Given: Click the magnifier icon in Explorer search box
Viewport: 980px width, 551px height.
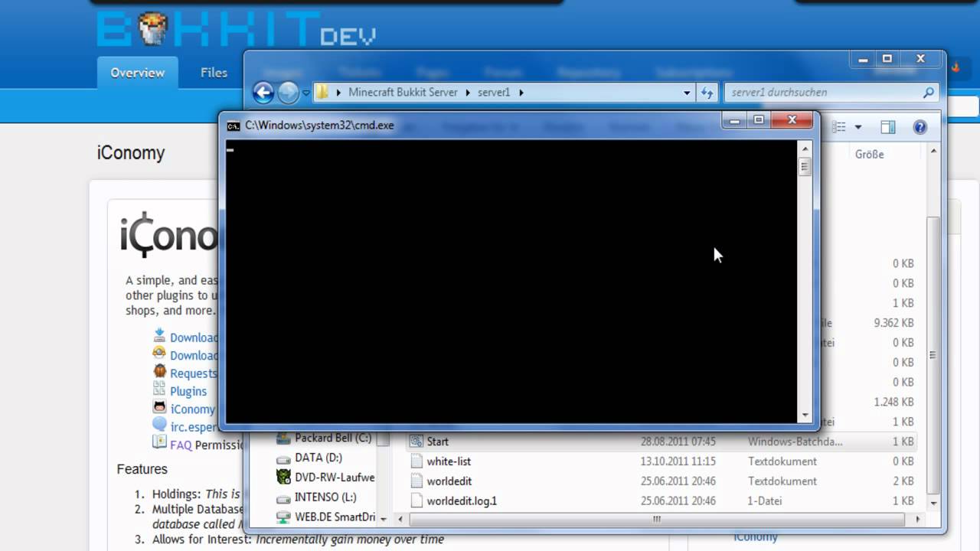Looking at the screenshot, I should (x=928, y=92).
